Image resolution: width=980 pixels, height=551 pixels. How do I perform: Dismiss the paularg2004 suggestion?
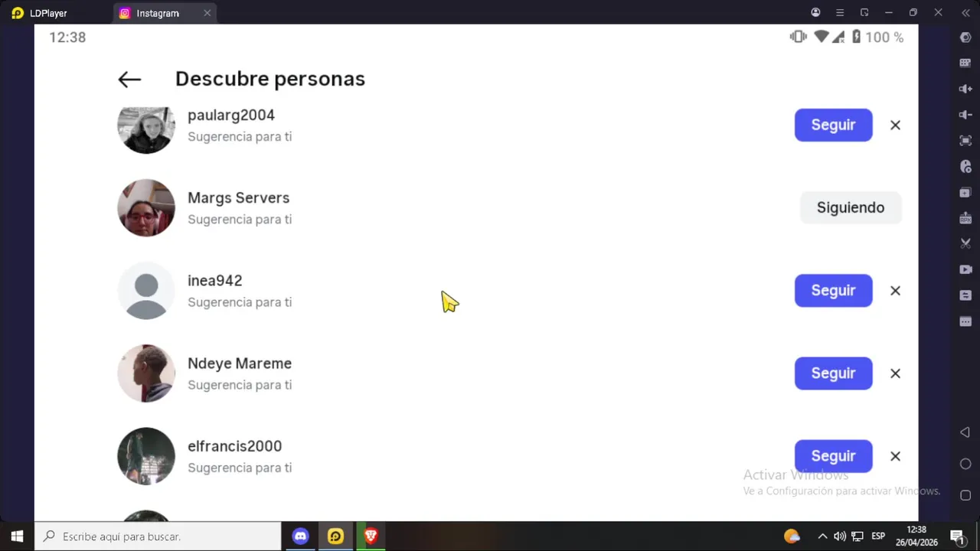click(x=895, y=125)
